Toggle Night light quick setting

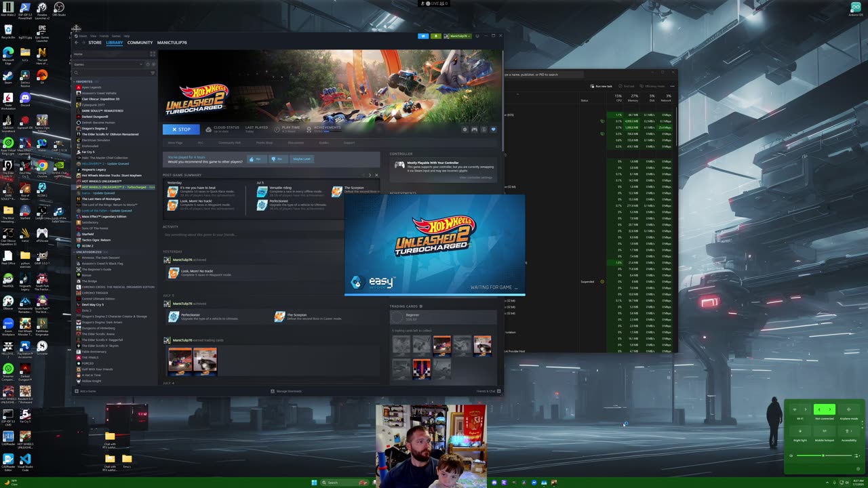point(800,431)
